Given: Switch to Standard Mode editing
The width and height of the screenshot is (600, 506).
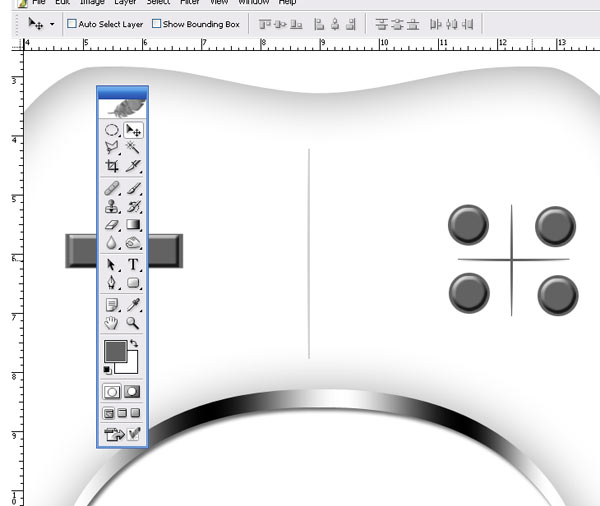Looking at the screenshot, I should (112, 392).
